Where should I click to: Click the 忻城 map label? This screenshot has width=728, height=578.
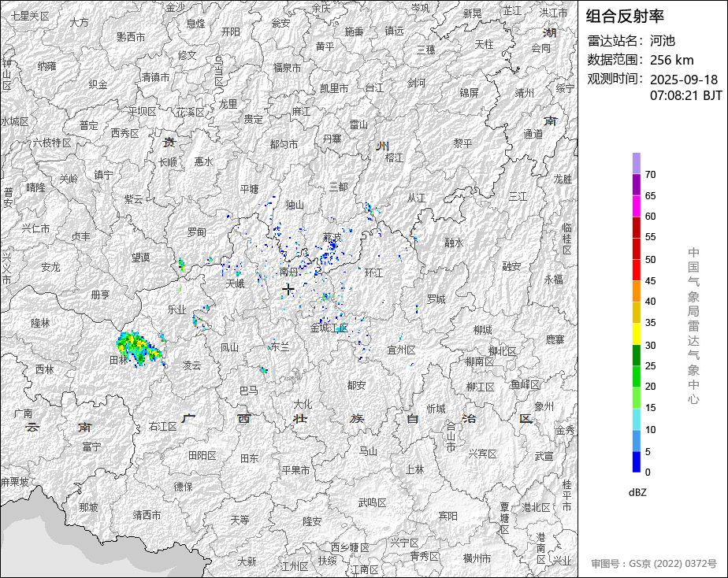pos(436,409)
